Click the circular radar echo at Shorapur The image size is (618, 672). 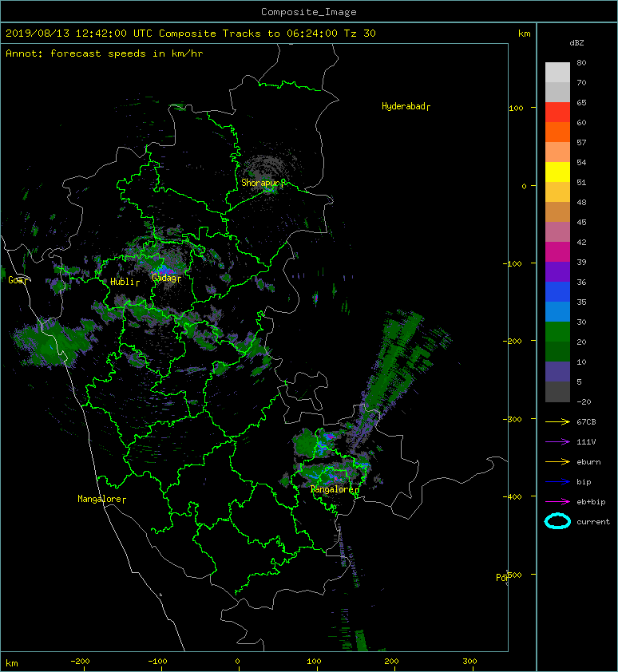point(268,172)
